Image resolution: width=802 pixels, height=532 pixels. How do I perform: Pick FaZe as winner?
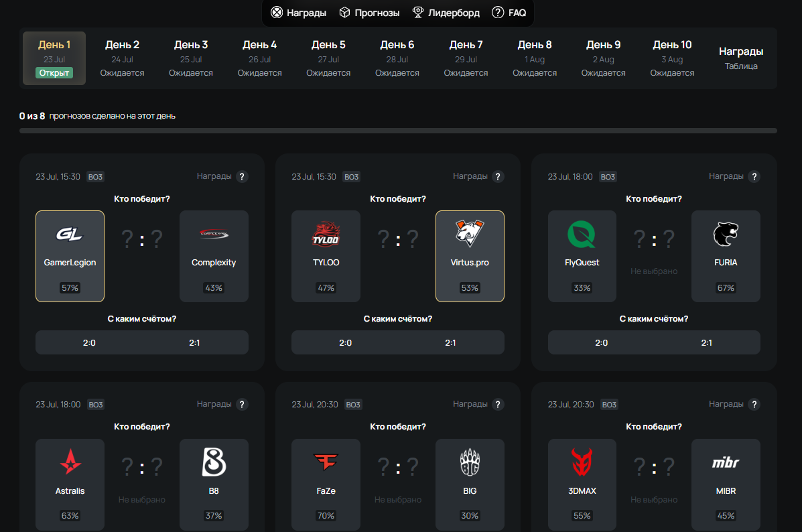(x=326, y=484)
